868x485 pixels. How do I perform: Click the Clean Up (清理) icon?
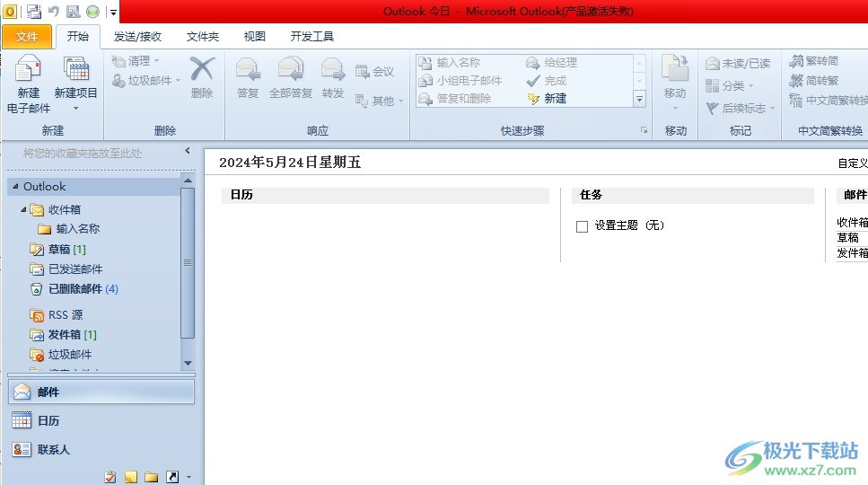click(118, 60)
